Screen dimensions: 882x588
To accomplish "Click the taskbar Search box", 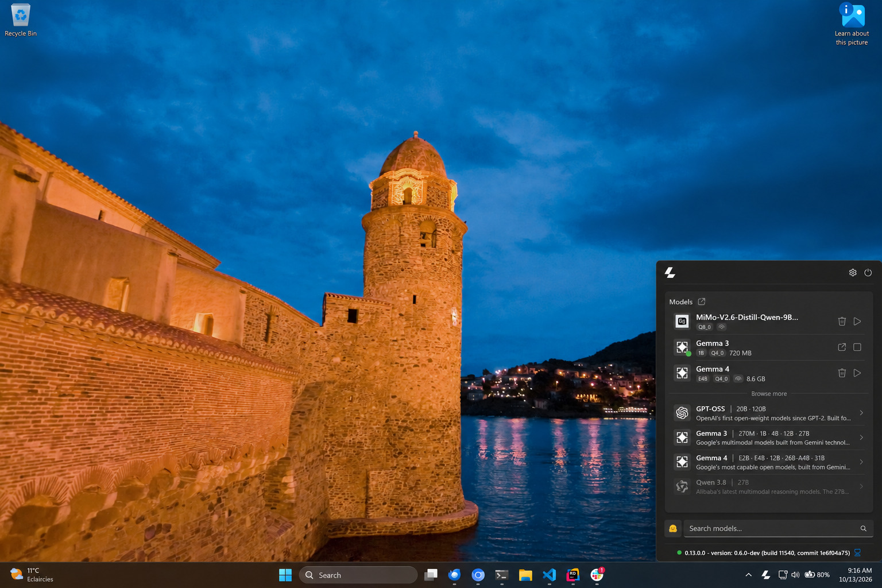I will click(x=358, y=575).
